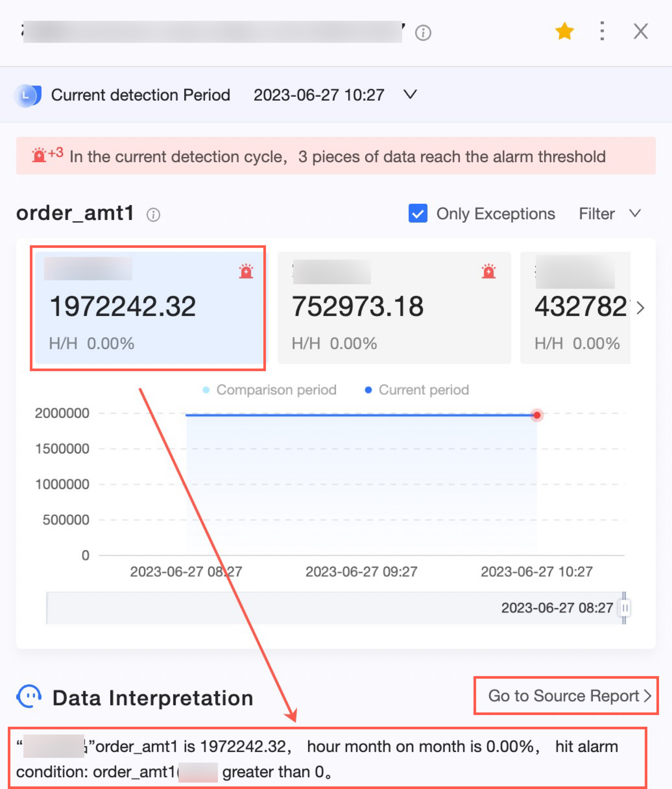Click the red alarm icon in the warning banner
The image size is (672, 789).
(39, 155)
